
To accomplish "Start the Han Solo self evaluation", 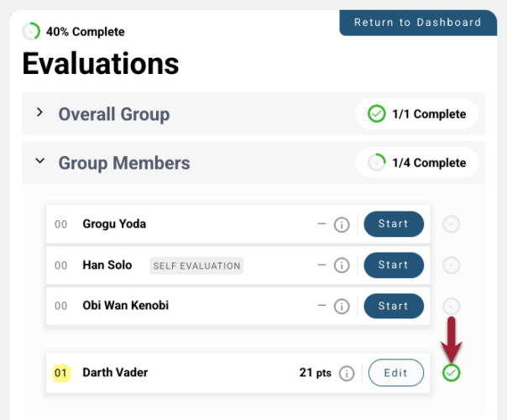I will (x=393, y=265).
